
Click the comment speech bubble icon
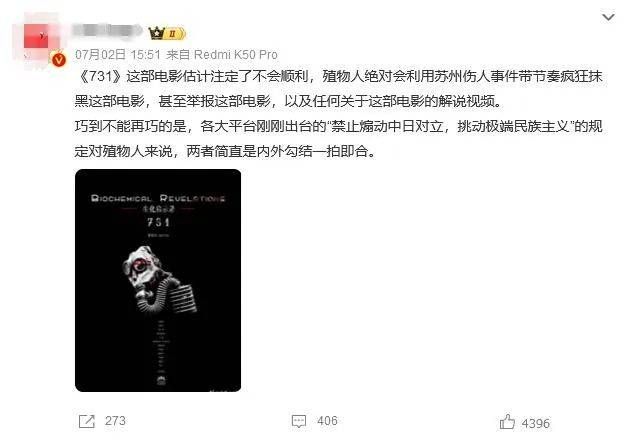(x=299, y=421)
